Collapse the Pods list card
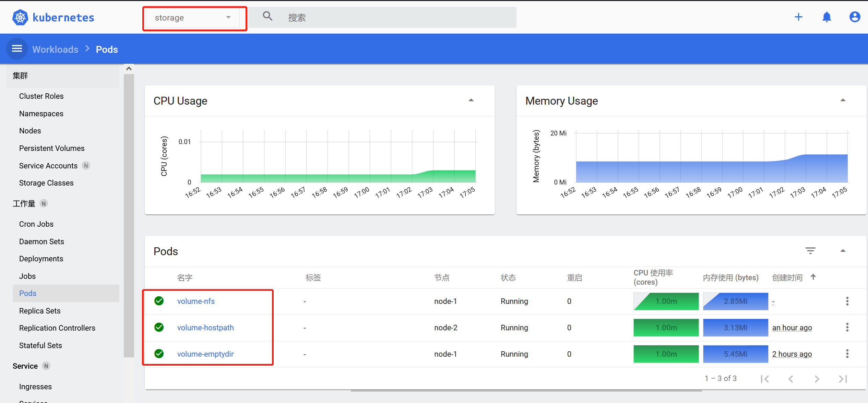 (843, 251)
